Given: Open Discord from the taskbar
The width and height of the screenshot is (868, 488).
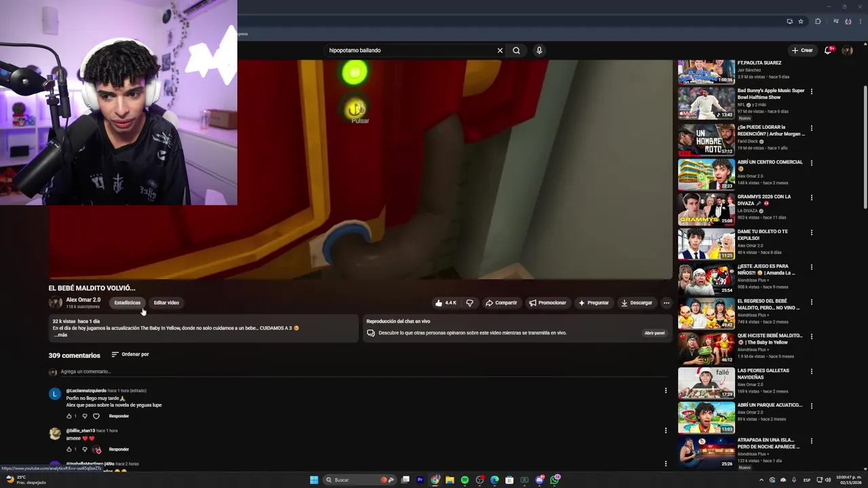Looking at the screenshot, I should 539,480.
